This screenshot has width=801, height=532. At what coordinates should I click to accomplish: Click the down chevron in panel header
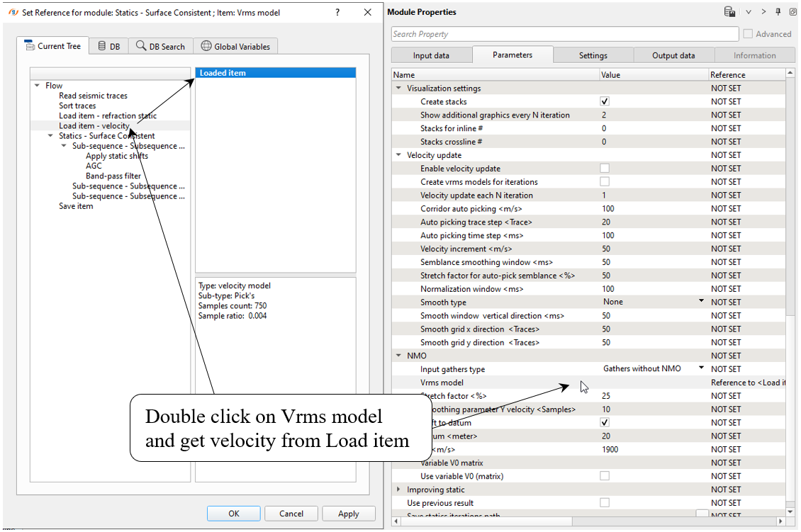pos(749,12)
